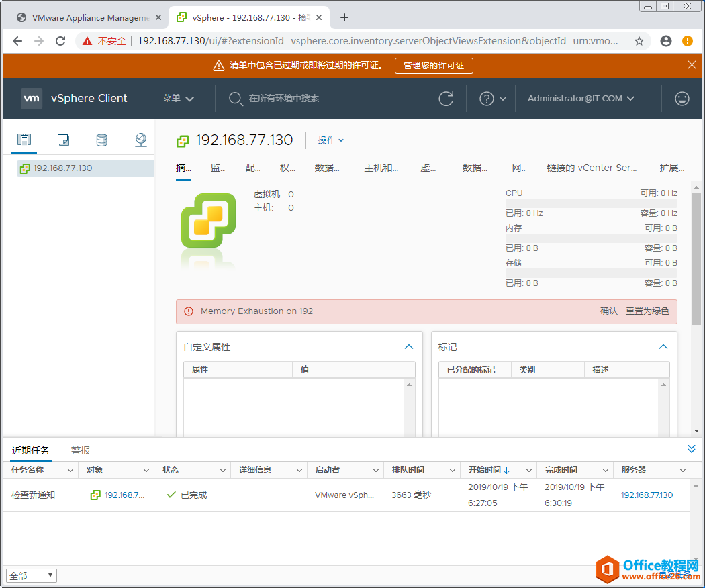Collapse the 自定义属性 panel
The width and height of the screenshot is (705, 588).
pos(409,346)
